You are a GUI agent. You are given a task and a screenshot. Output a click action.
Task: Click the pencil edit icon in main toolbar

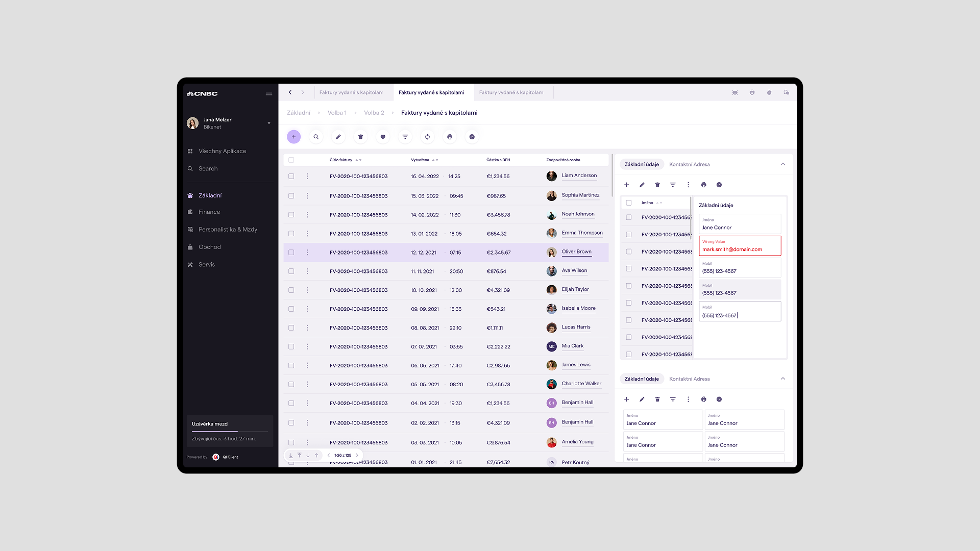(338, 137)
